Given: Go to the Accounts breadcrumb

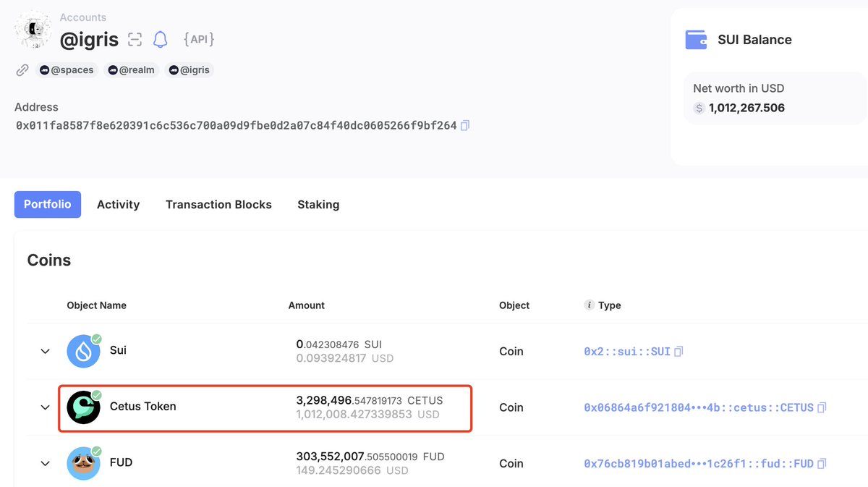Looking at the screenshot, I should pos(83,17).
